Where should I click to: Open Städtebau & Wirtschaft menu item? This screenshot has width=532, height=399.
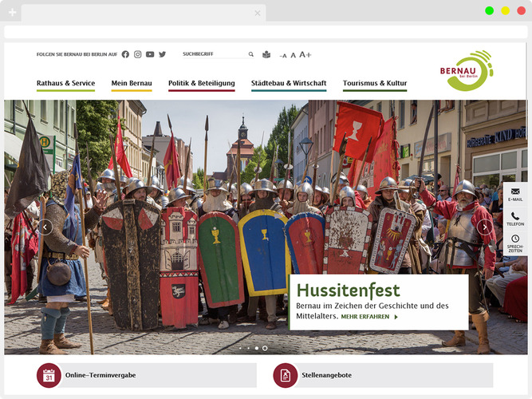pyautogui.click(x=288, y=83)
